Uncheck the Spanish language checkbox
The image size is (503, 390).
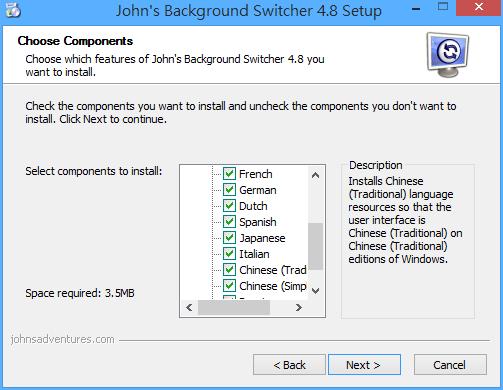pos(229,222)
